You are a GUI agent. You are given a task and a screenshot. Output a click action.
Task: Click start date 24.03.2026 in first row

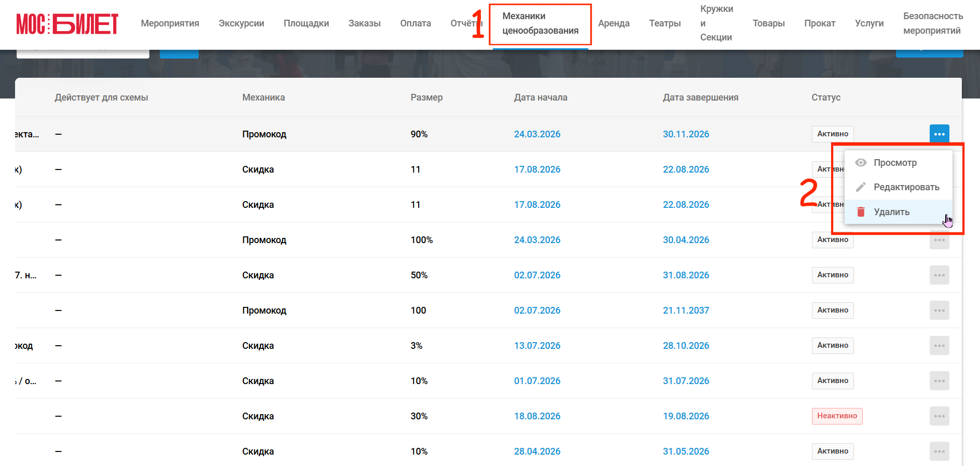pos(537,134)
